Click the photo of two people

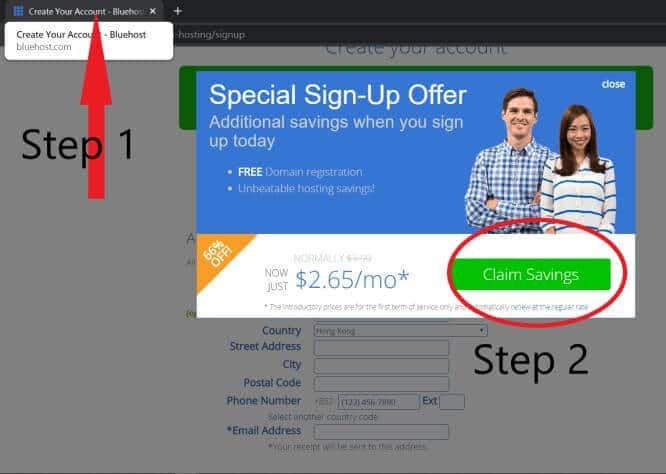(540, 161)
